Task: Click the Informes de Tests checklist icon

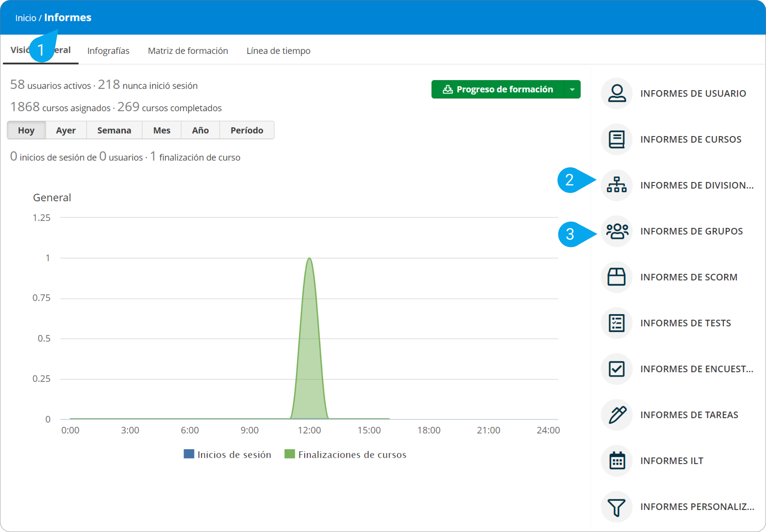Action: (617, 323)
